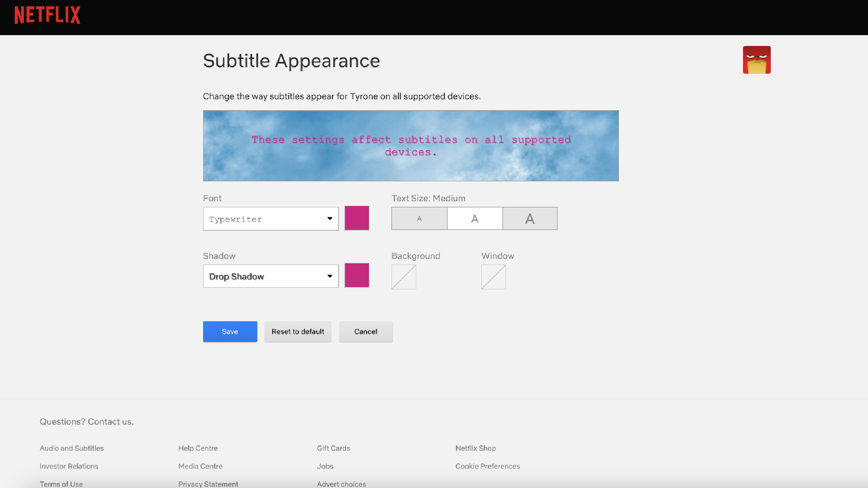This screenshot has height=488, width=868.
Task: Open the Gift Cards footer link
Action: [x=333, y=448]
